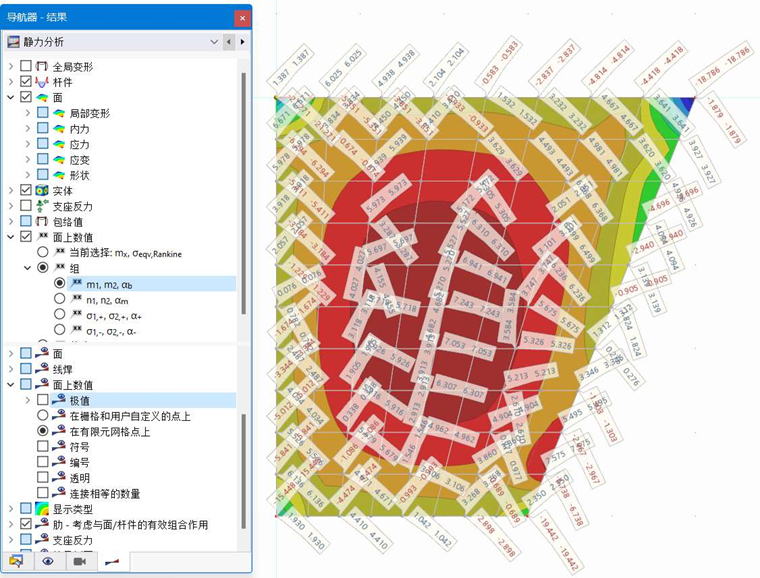
Task: Select 在栅格和用户自定义的点上 radio option
Action: point(43,415)
